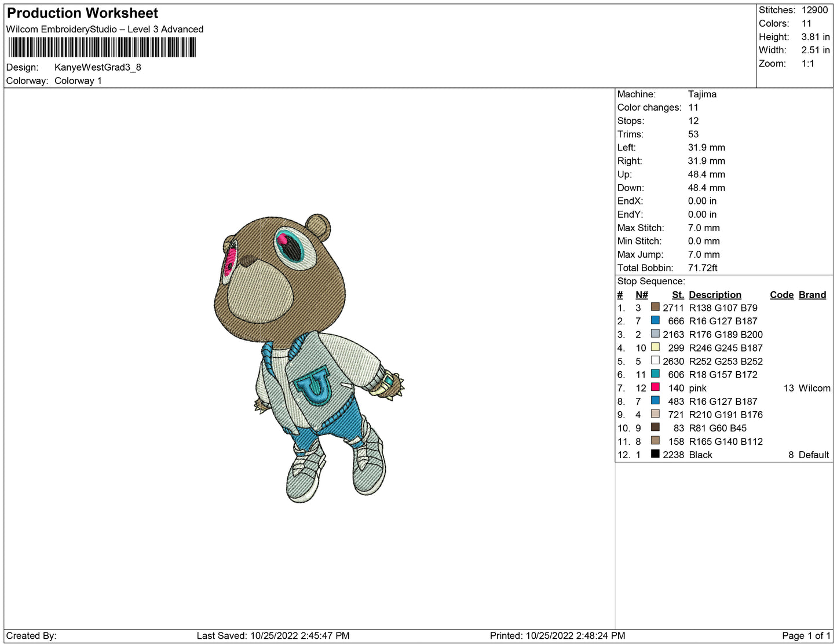Select the pink swatch in stop 7

[x=655, y=387]
